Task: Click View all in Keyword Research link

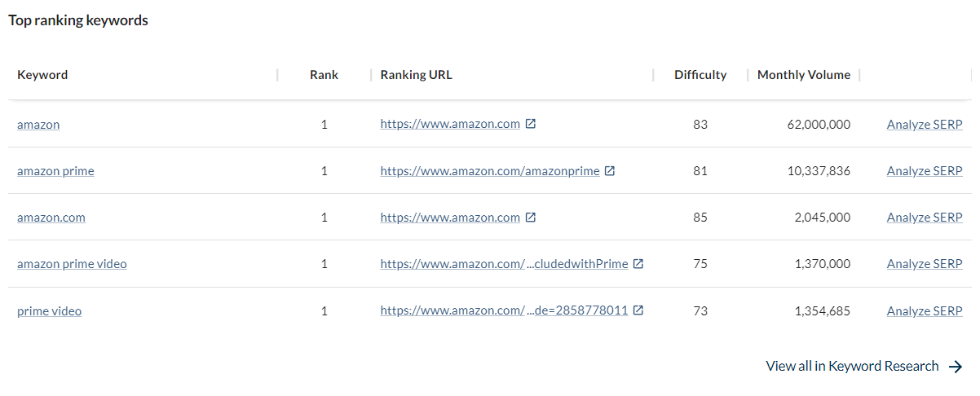Action: point(852,367)
